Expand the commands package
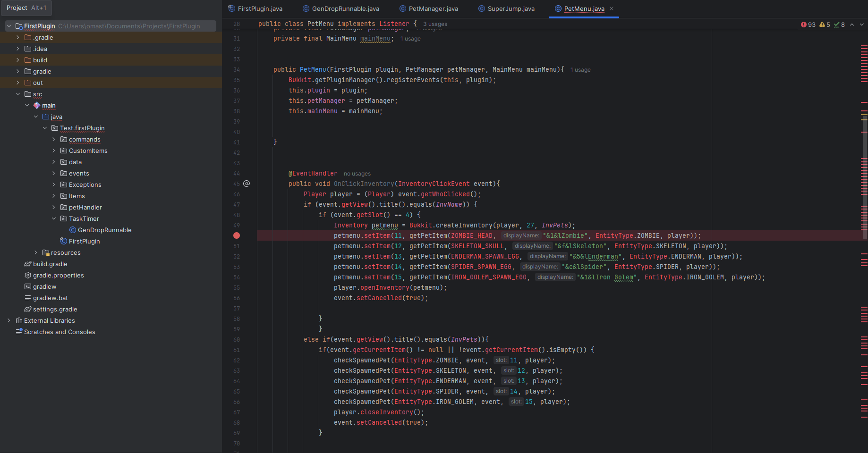This screenshot has width=868, height=453. tap(54, 139)
